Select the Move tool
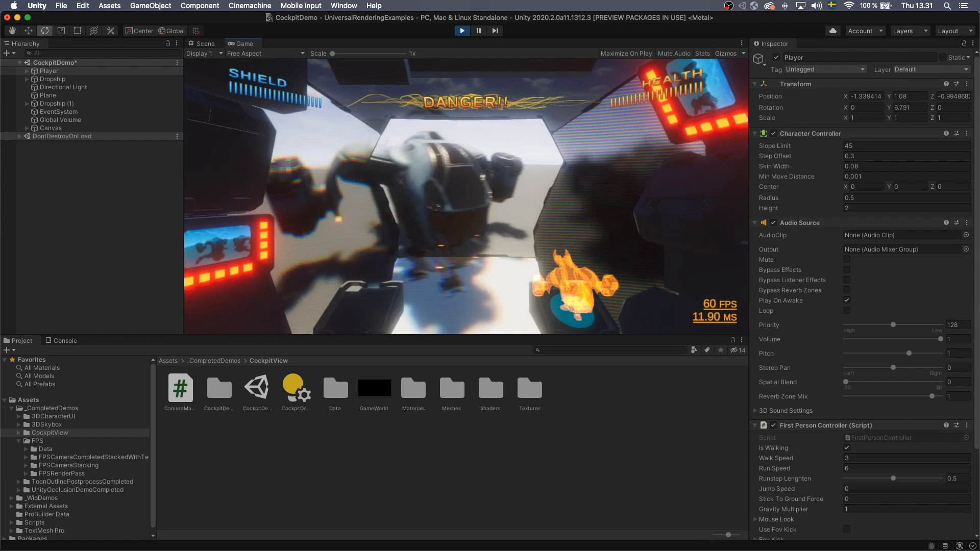This screenshot has height=551, width=980. [x=29, y=31]
